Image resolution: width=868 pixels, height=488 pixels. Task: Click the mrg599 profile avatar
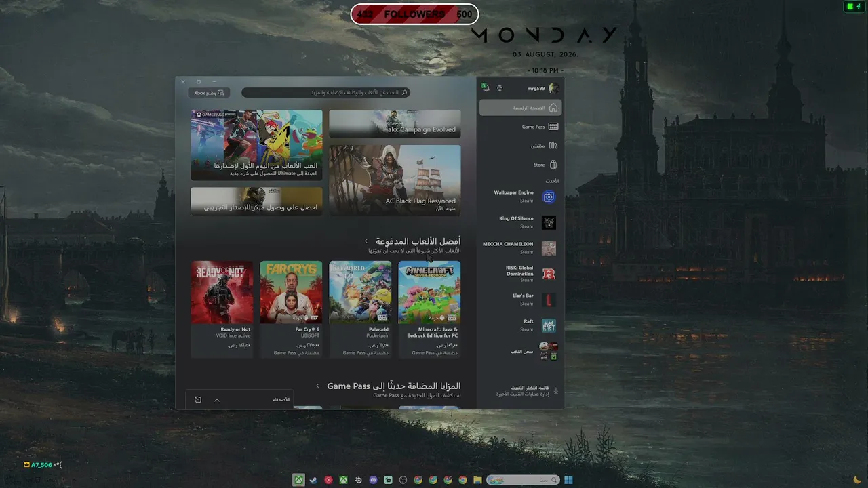click(x=554, y=88)
